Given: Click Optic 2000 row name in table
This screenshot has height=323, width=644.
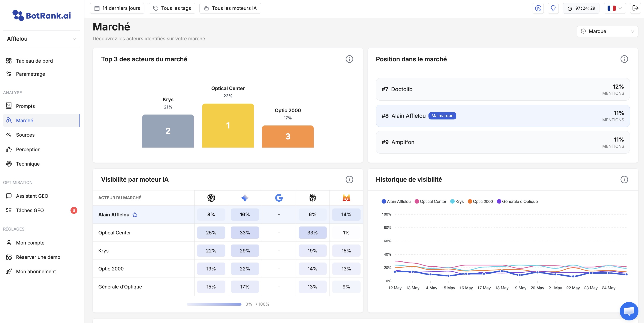Looking at the screenshot, I should [111, 269].
